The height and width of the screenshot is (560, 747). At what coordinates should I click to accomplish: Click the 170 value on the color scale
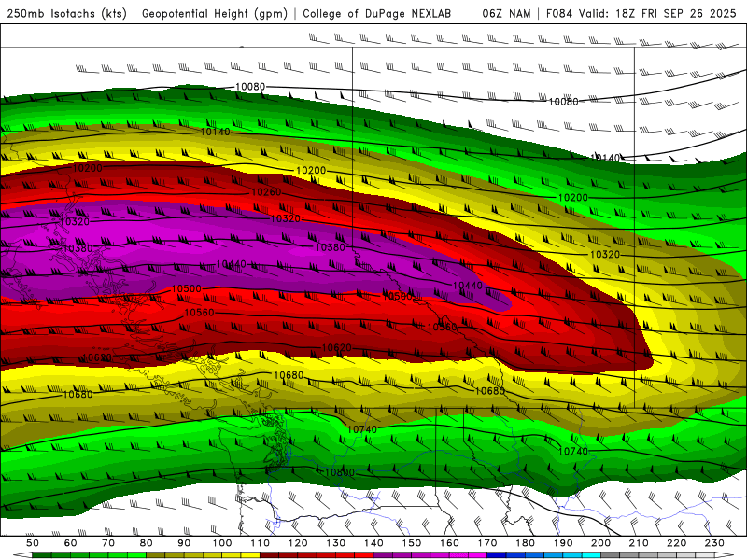[487, 543]
